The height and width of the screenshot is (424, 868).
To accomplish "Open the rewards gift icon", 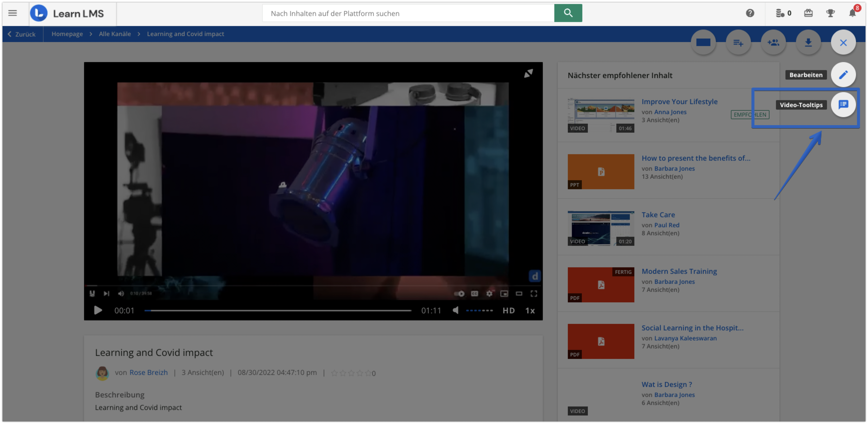I will pos(808,13).
